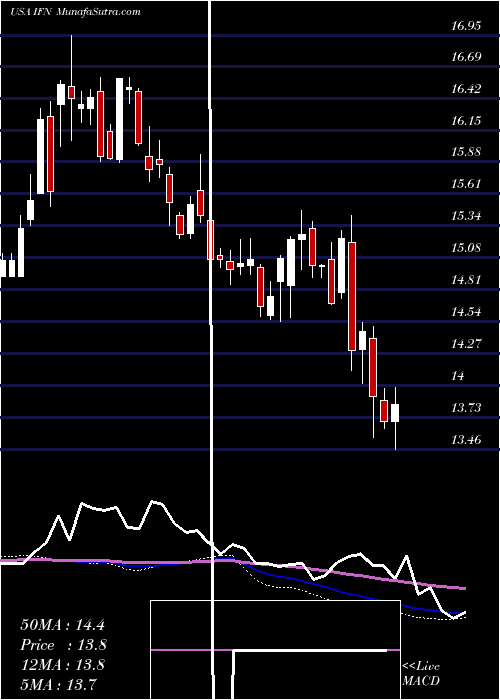Click the 16.95 price axis label
The height and width of the screenshot is (700, 500).
(466, 25)
